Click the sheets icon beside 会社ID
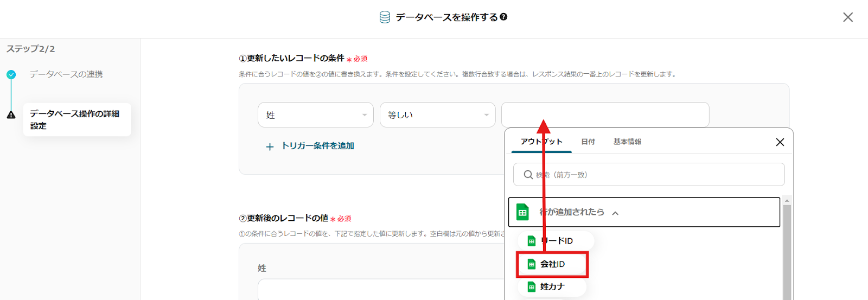Screen dimensions: 868x300 pyautogui.click(x=532, y=264)
